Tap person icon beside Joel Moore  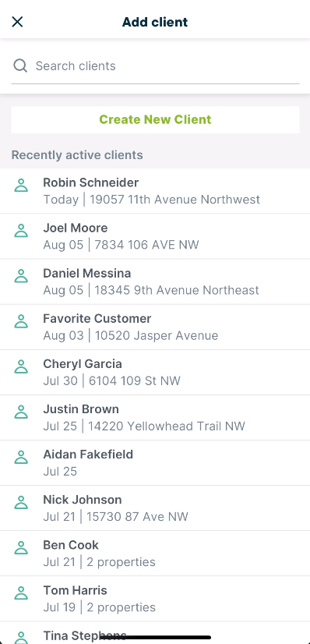point(21,231)
